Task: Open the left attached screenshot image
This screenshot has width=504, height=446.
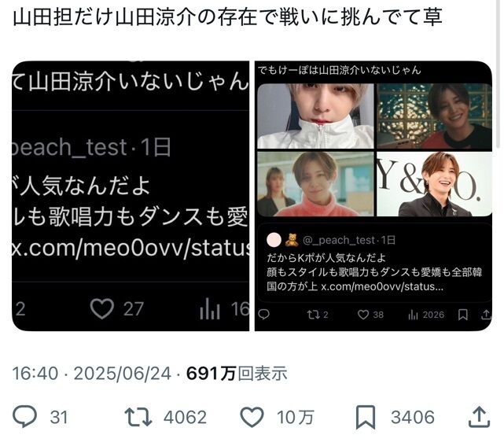Action: 131,196
